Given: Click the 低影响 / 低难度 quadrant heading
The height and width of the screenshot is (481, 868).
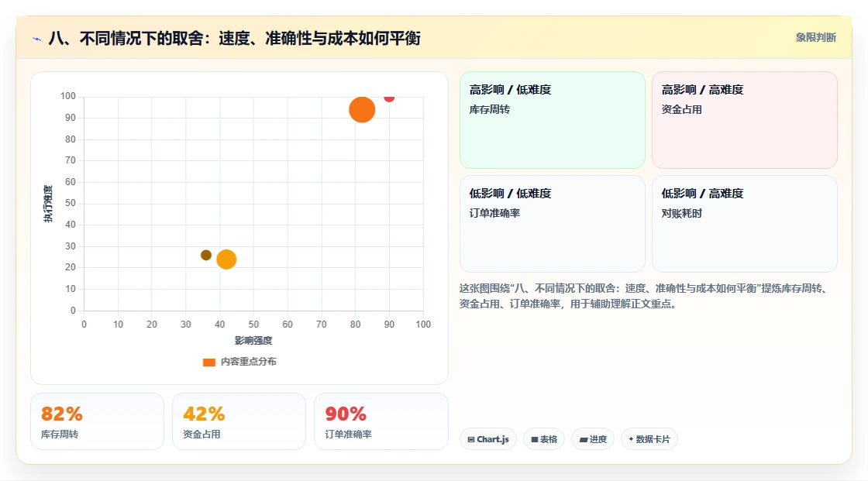Looking at the screenshot, I should tap(510, 193).
